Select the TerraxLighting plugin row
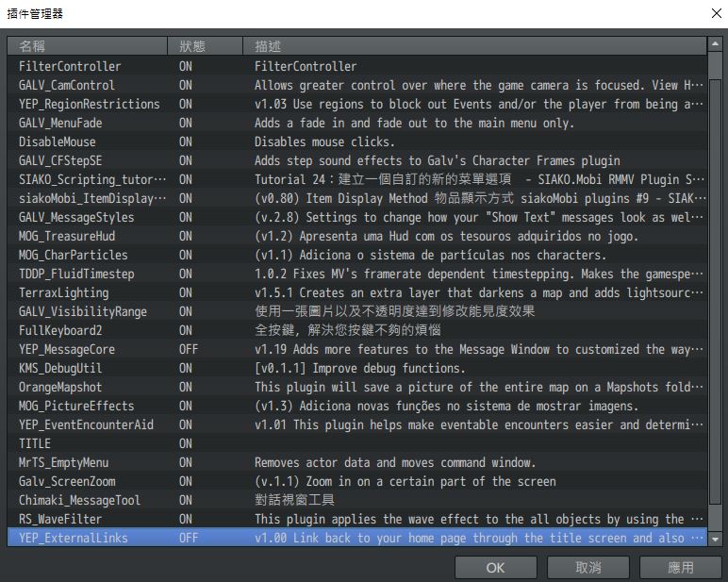This screenshot has height=582, width=728. (x=357, y=292)
